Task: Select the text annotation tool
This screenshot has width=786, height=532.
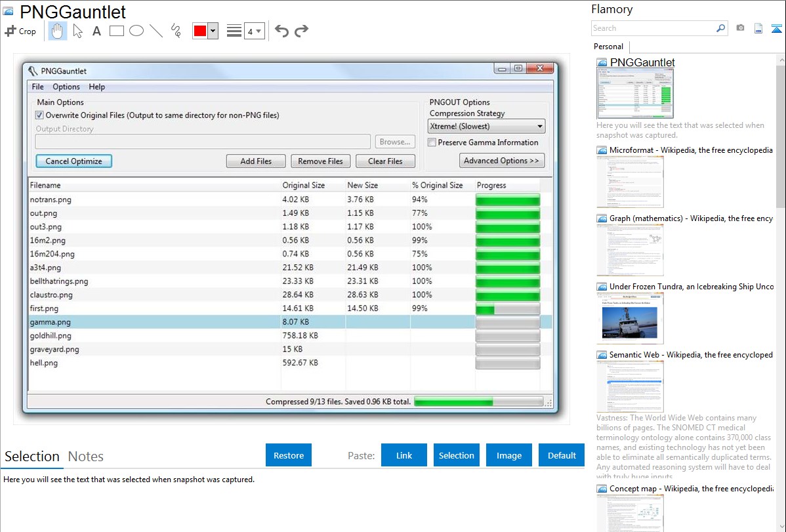Action: click(96, 31)
